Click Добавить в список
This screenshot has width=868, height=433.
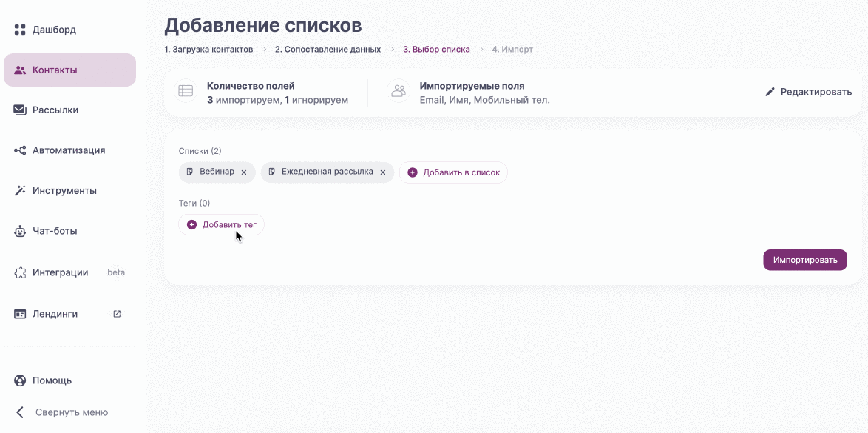click(x=453, y=172)
